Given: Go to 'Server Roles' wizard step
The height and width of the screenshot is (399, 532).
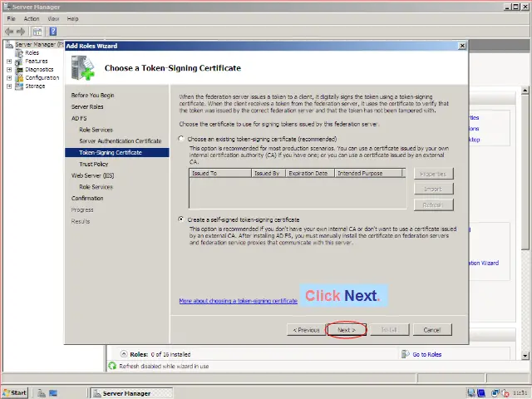Looking at the screenshot, I should (x=87, y=107).
